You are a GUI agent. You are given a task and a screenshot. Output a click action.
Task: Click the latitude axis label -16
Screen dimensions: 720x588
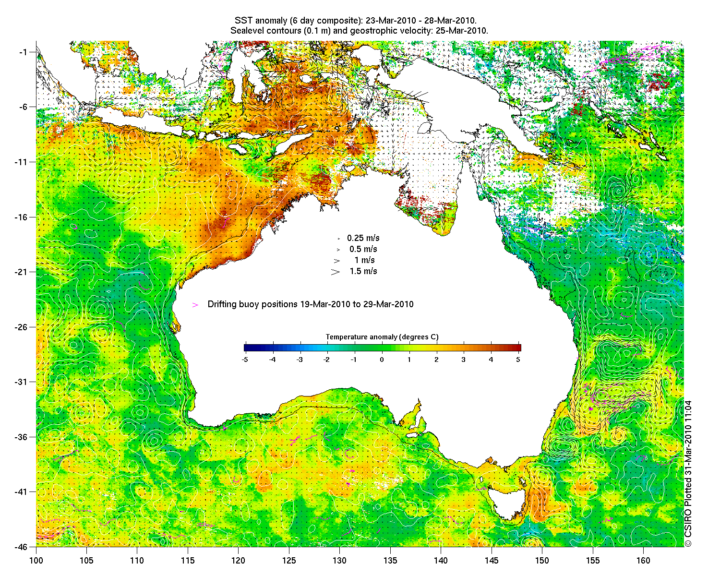21,217
